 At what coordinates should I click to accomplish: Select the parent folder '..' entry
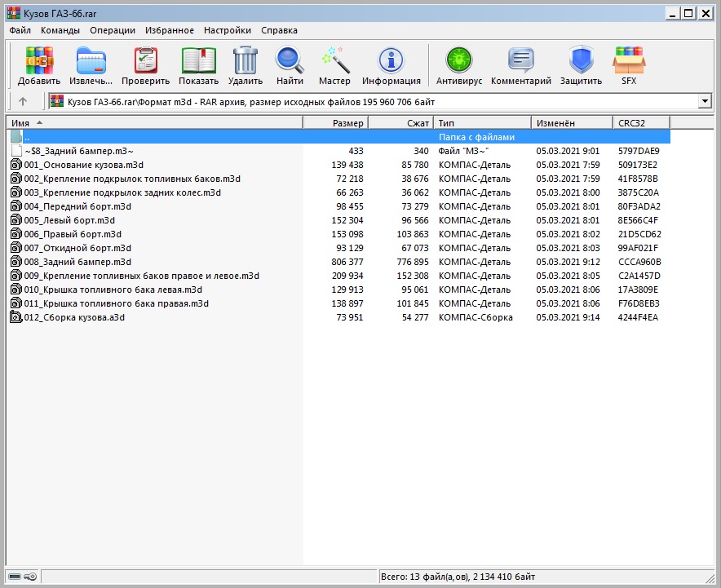click(x=27, y=137)
